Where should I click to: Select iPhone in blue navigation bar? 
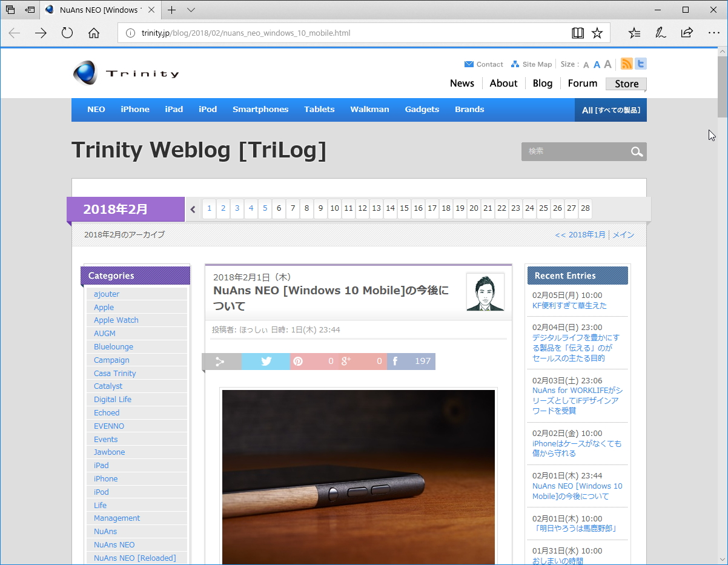(x=135, y=110)
